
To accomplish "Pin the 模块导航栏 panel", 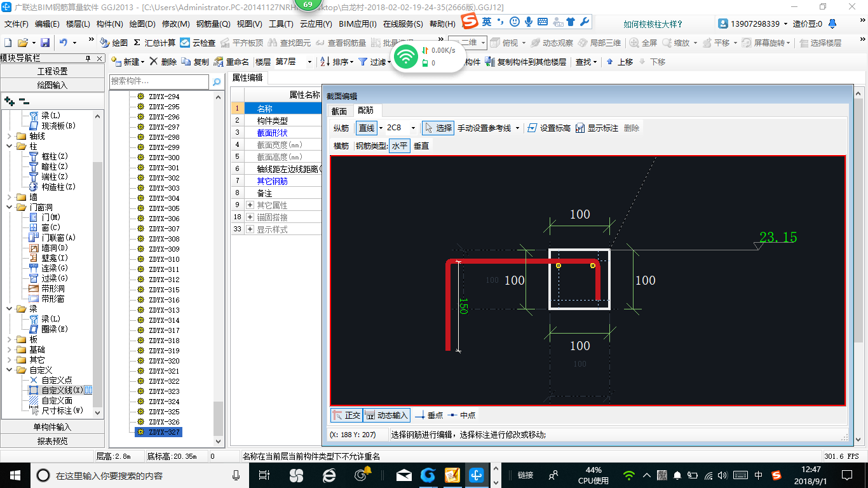I will 88,58.
